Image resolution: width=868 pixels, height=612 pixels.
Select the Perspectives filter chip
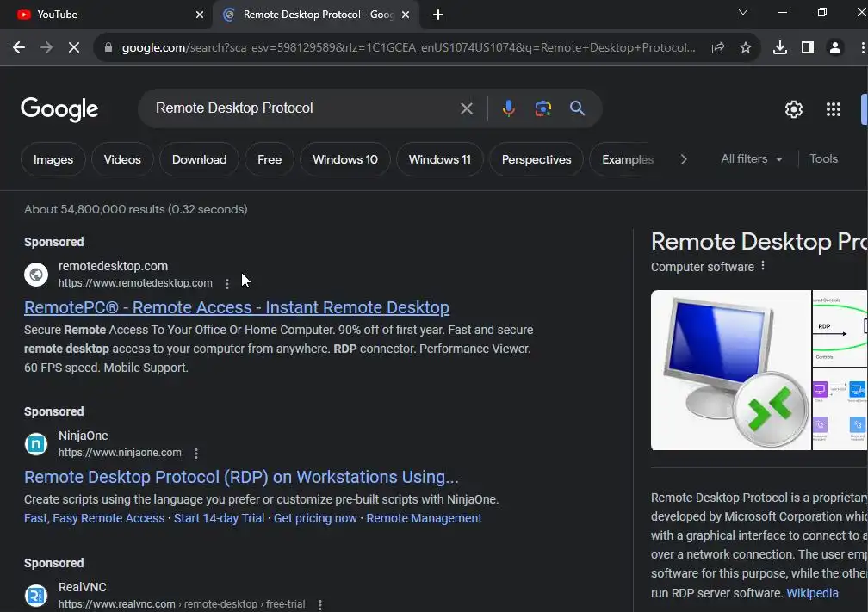tap(536, 159)
